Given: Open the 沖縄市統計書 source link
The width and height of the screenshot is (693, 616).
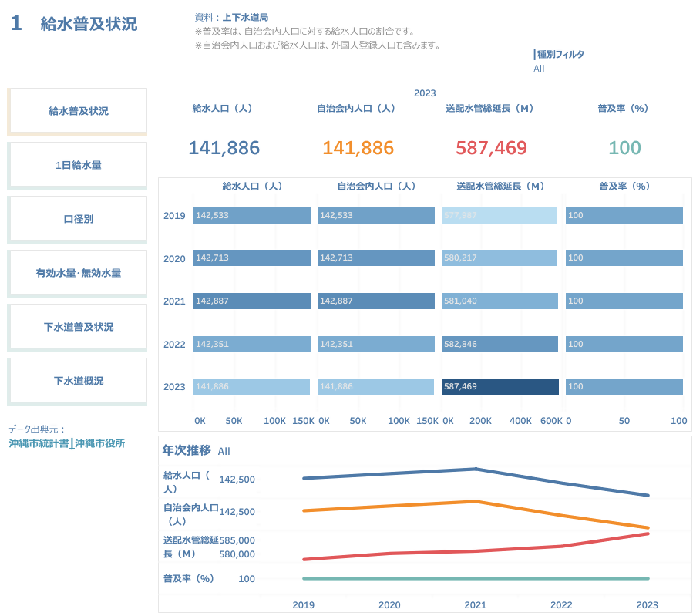Looking at the screenshot, I should coord(39,444).
